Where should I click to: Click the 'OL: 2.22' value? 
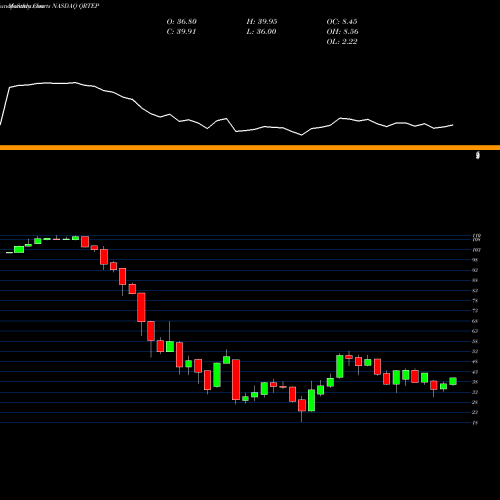[x=342, y=41]
